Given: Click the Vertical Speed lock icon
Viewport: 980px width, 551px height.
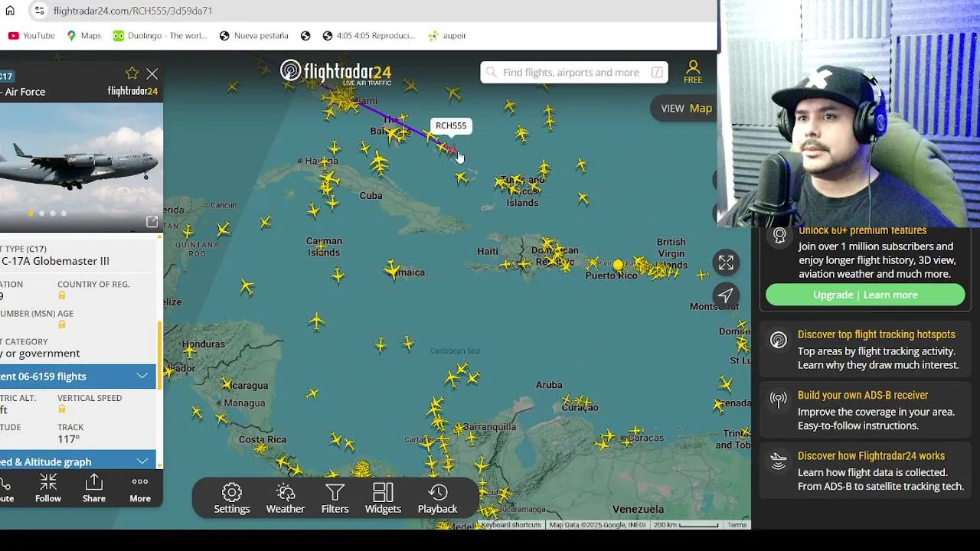Looking at the screenshot, I should point(62,409).
